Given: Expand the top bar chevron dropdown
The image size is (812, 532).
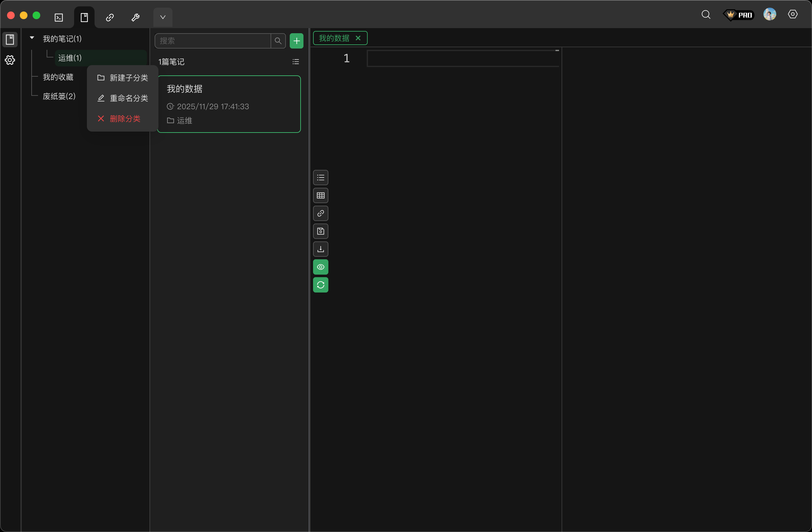Looking at the screenshot, I should point(163,17).
